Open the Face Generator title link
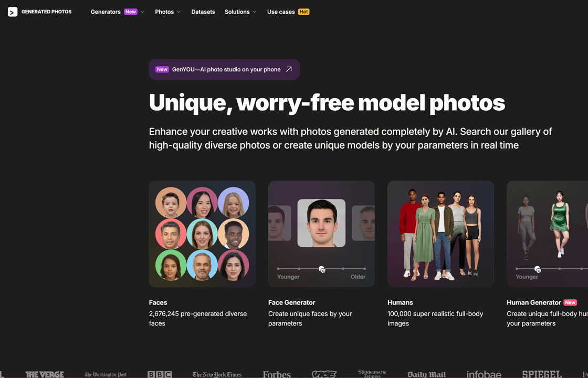Viewport: 588px width, 378px height. 292,302
